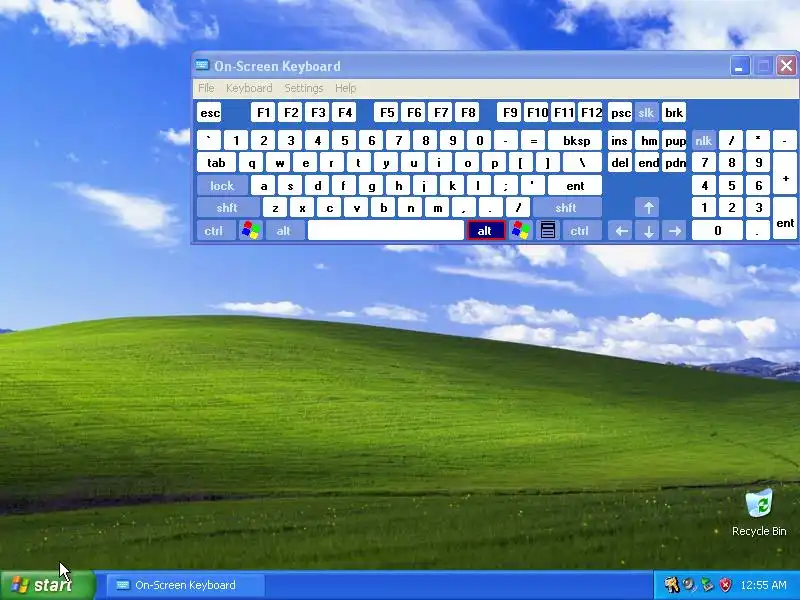Toggle the right ctrl key

click(x=580, y=231)
